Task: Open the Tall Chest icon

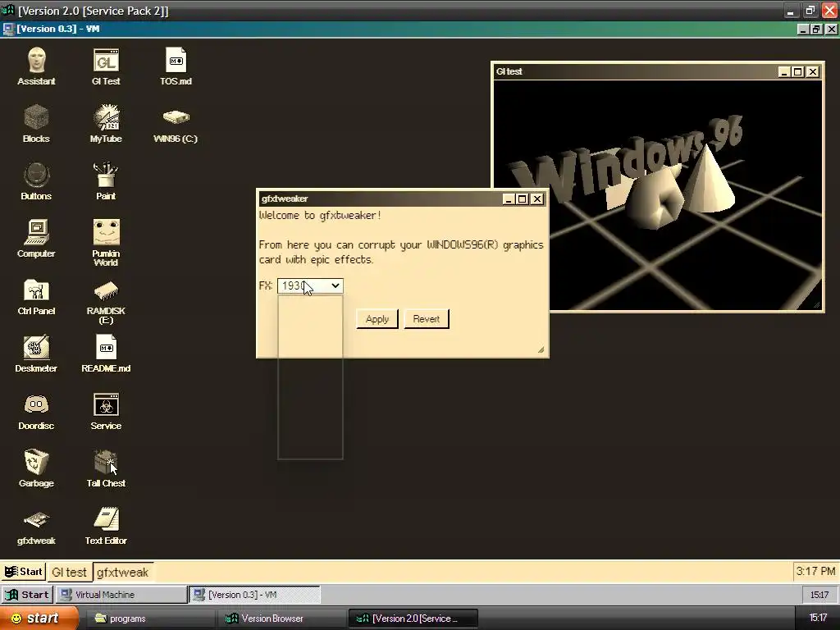Action: coord(106,468)
